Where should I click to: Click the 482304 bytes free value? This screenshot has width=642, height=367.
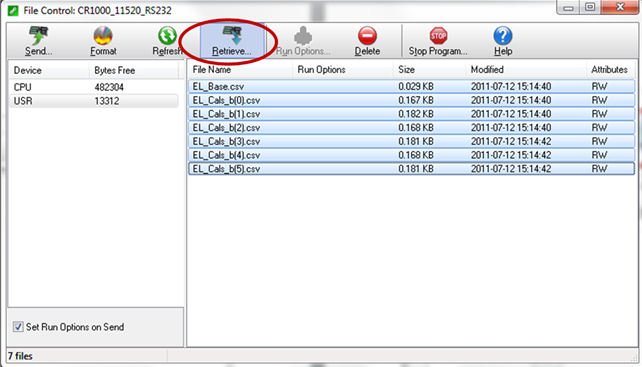(109, 87)
